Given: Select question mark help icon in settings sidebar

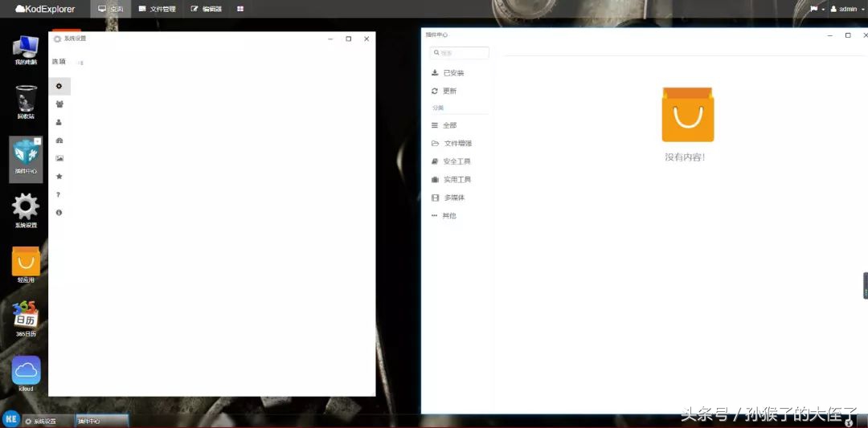Looking at the screenshot, I should [x=58, y=194].
